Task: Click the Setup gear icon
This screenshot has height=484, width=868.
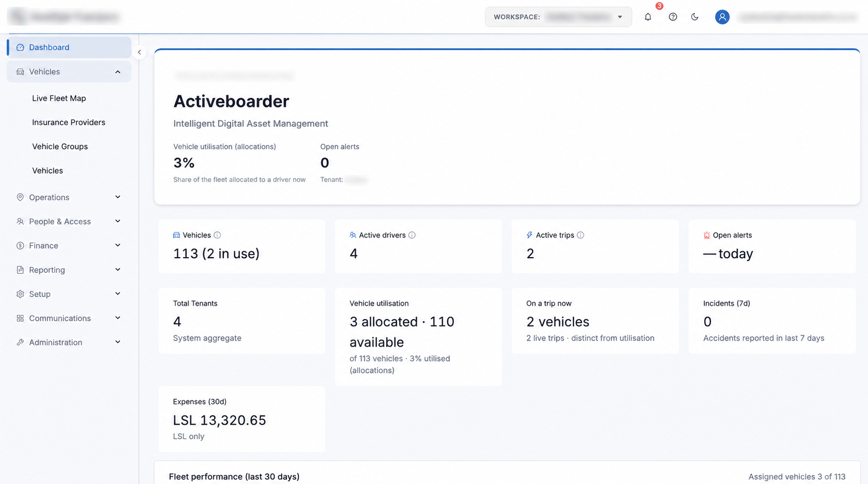Action: pyautogui.click(x=20, y=294)
